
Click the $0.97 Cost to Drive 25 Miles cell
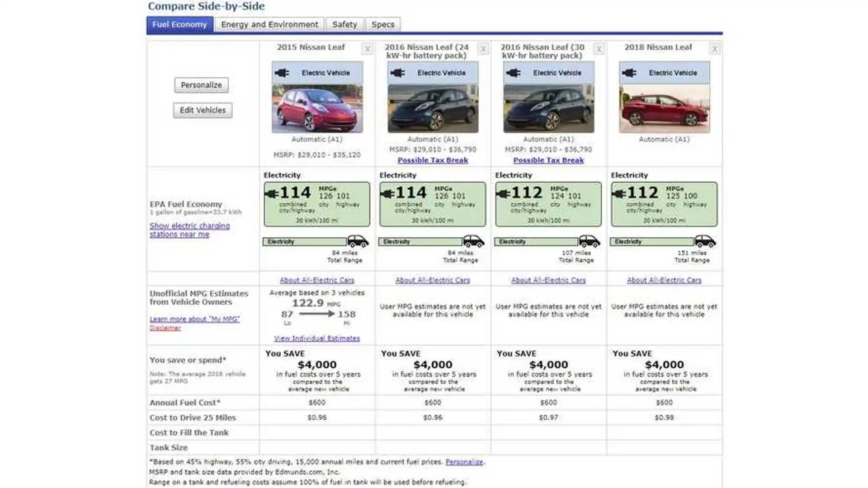pyautogui.click(x=548, y=418)
